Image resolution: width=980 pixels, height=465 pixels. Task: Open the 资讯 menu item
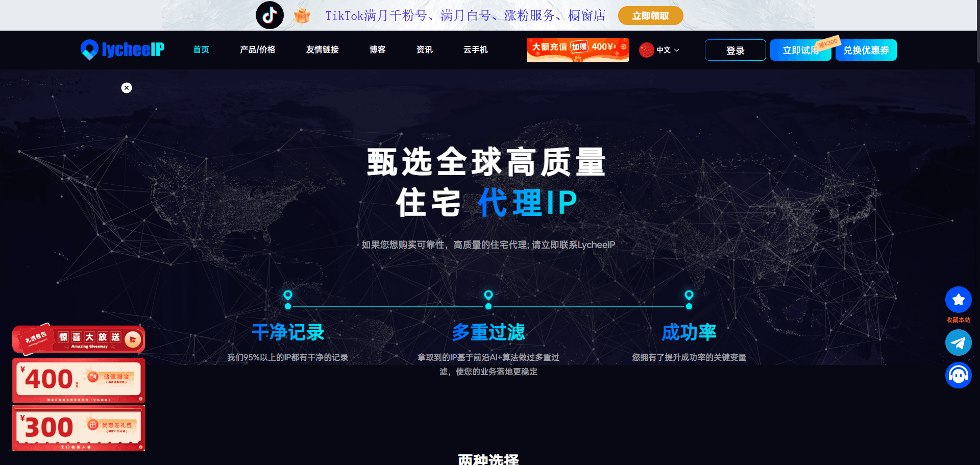coord(424,50)
